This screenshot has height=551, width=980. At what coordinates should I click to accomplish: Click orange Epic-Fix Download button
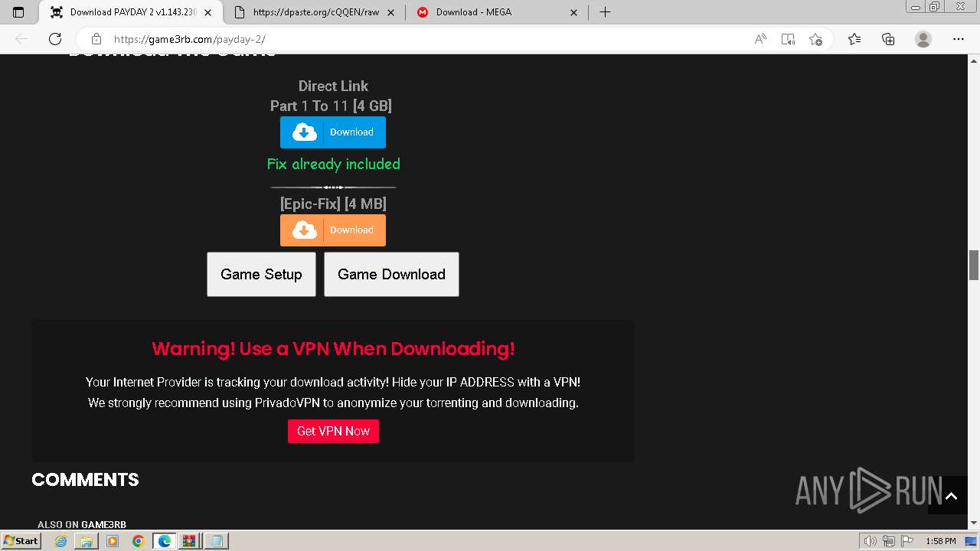pyautogui.click(x=333, y=230)
